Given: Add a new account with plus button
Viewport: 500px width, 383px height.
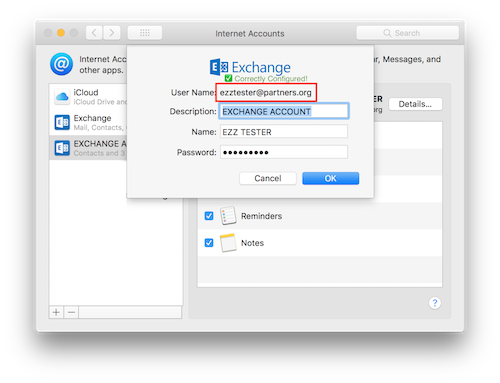Looking at the screenshot, I should 56,312.
